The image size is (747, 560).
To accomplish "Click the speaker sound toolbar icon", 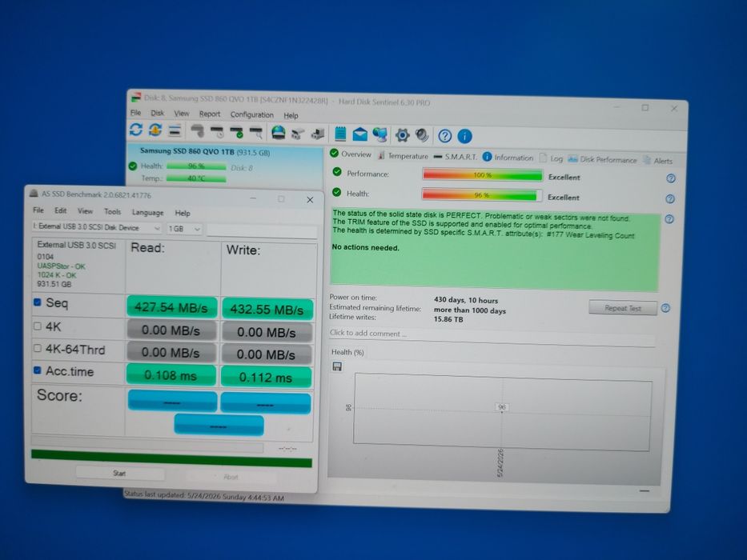I will pyautogui.click(x=422, y=136).
